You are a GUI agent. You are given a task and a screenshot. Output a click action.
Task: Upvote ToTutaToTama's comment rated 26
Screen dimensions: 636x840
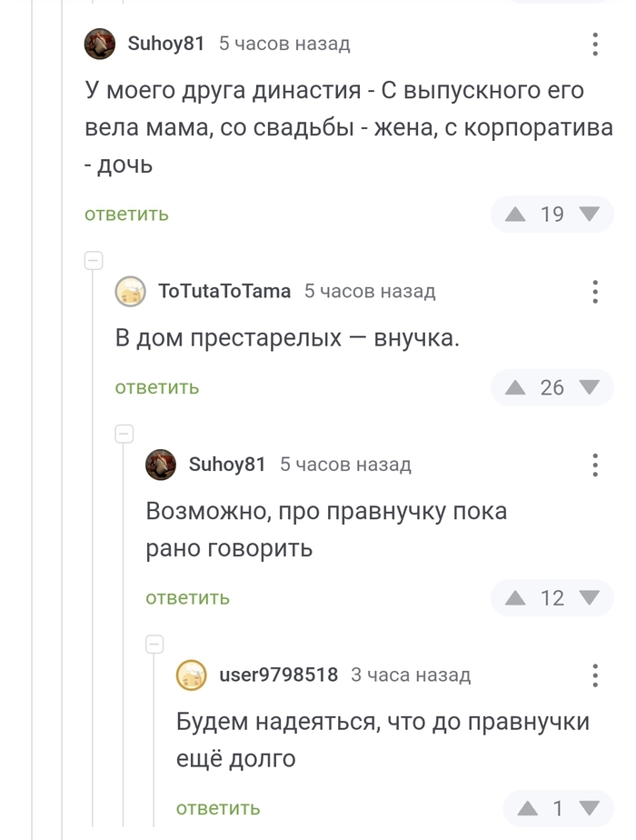(516, 388)
